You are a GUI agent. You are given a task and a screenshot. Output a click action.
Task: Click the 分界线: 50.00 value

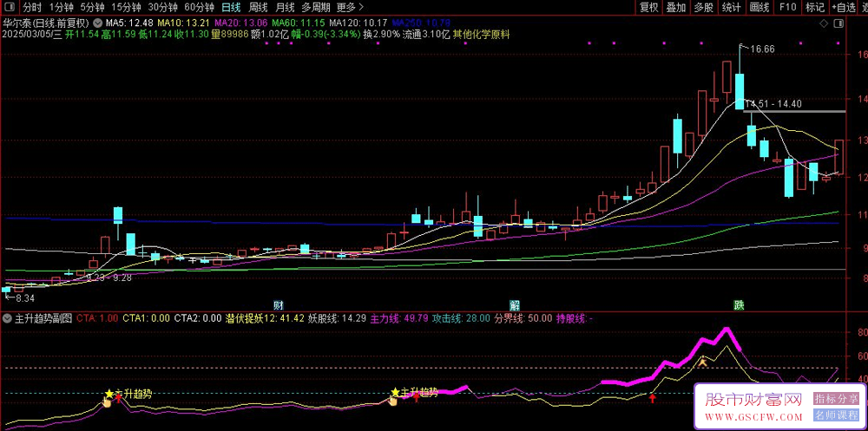click(523, 318)
